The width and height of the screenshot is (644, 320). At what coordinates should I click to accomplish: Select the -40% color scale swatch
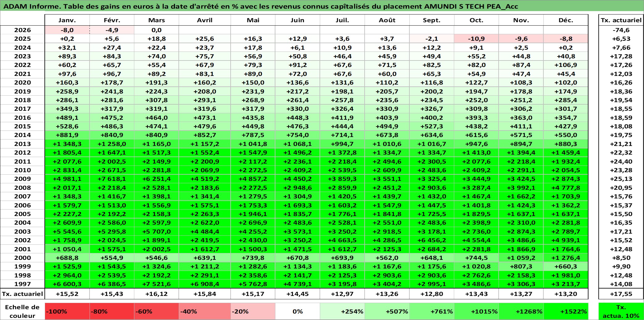point(205,311)
